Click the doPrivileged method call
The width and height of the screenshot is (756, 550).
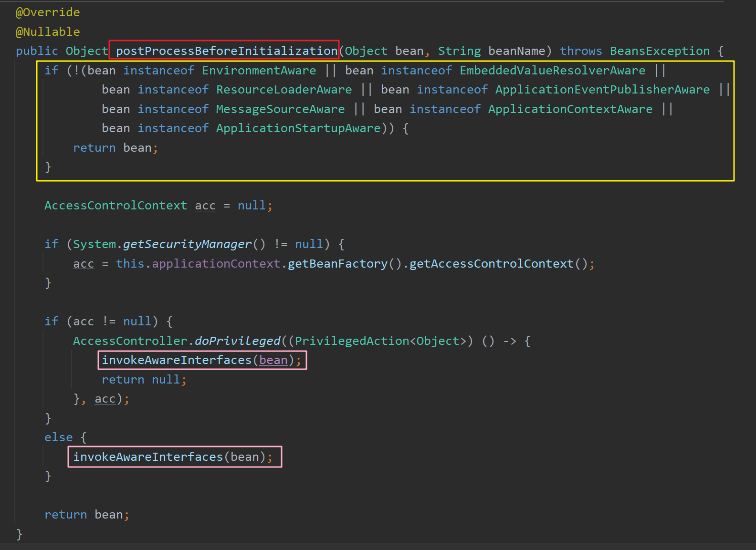[x=237, y=341]
